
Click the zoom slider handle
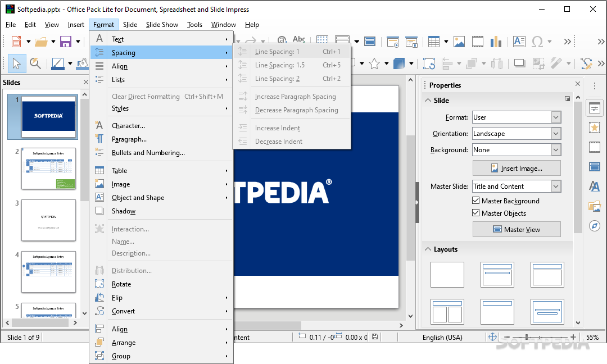[x=527, y=337]
